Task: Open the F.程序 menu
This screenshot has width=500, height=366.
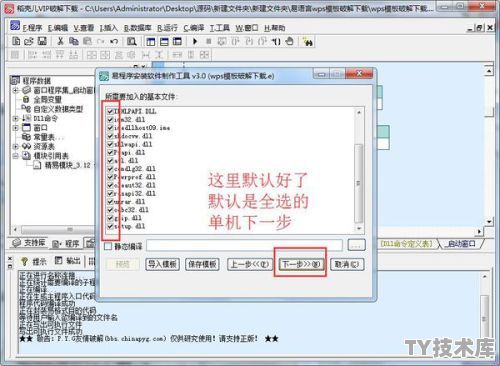Action: [x=32, y=28]
